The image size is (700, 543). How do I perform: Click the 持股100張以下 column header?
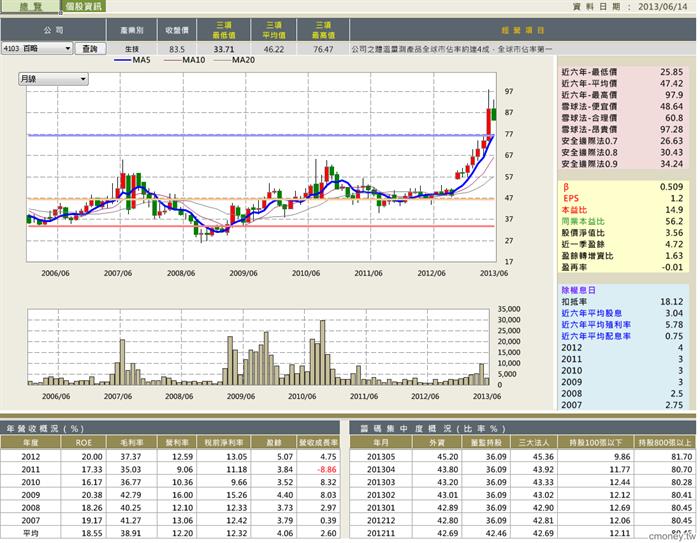(595, 443)
